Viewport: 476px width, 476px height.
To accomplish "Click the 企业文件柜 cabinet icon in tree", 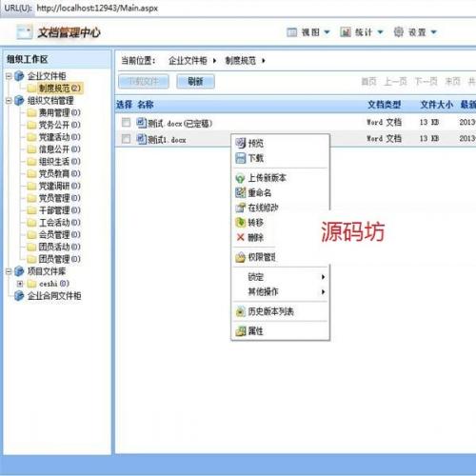I will coord(19,76).
